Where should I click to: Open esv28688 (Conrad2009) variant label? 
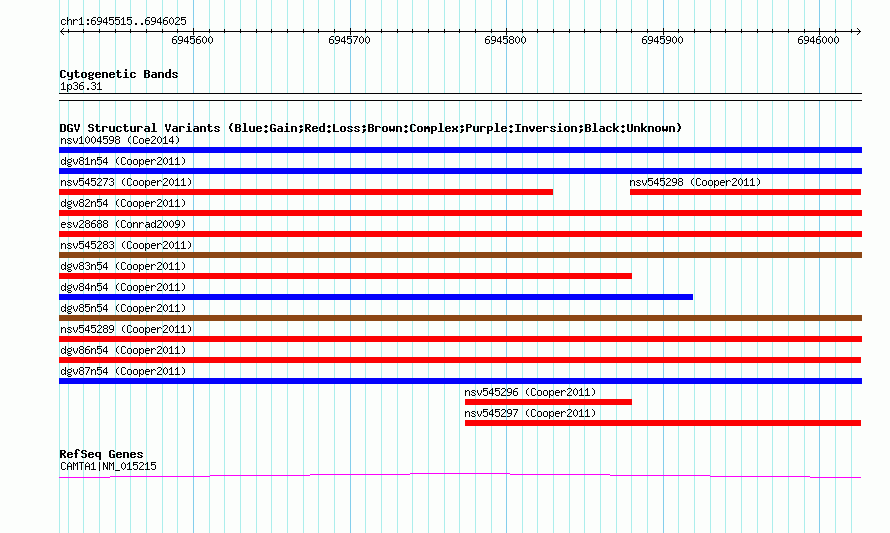click(123, 224)
